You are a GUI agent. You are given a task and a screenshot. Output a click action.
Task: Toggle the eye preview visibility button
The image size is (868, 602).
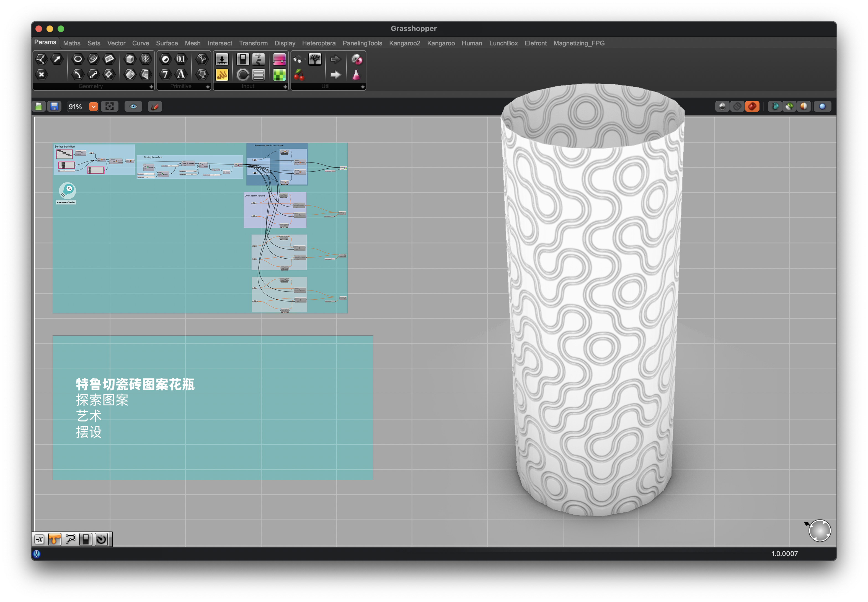pyautogui.click(x=133, y=107)
